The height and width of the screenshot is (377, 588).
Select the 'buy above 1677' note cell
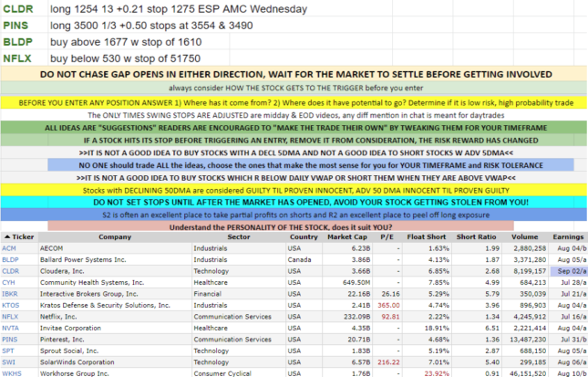coord(139,42)
